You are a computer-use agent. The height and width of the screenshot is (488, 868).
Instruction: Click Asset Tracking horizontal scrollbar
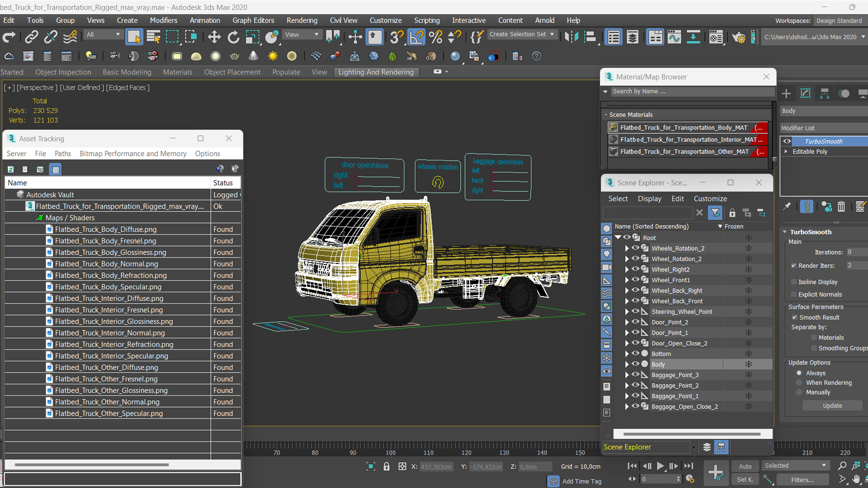pyautogui.click(x=92, y=465)
